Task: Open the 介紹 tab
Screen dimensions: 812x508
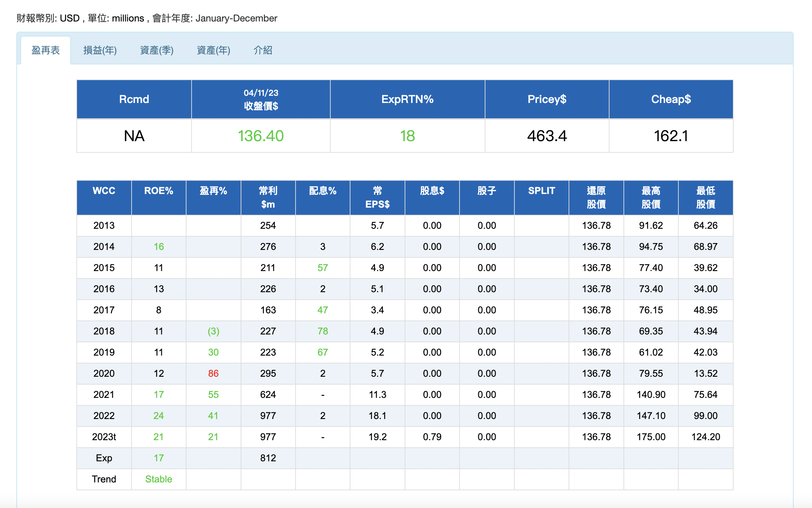Action: point(263,50)
